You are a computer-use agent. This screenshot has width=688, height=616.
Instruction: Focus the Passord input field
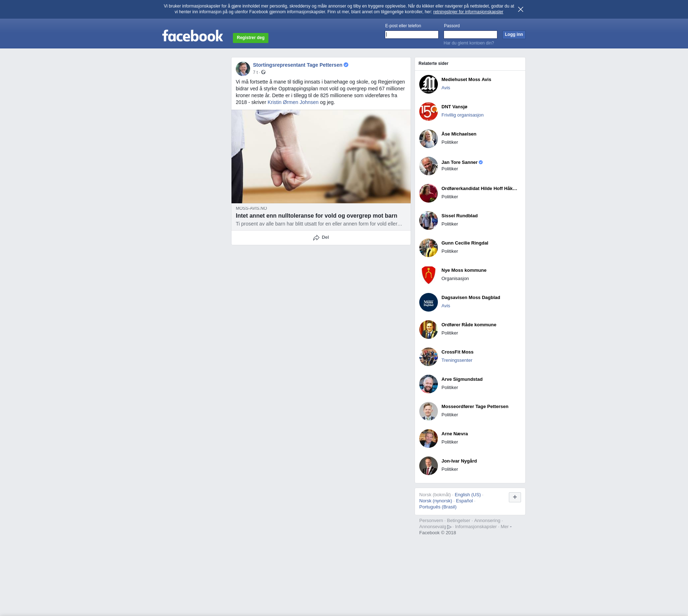click(470, 34)
